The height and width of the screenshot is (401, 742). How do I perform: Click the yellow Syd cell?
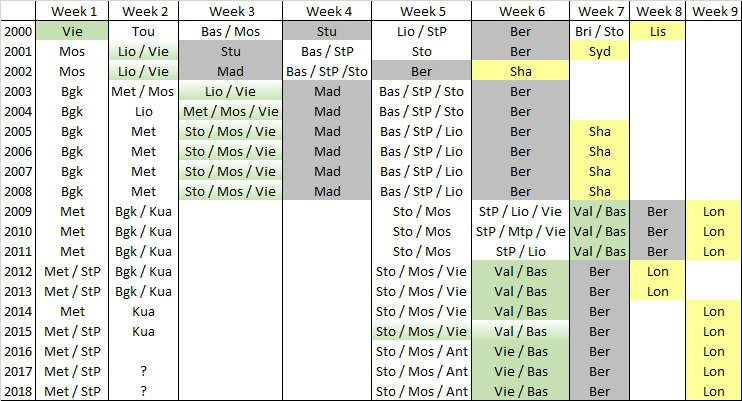pos(600,51)
